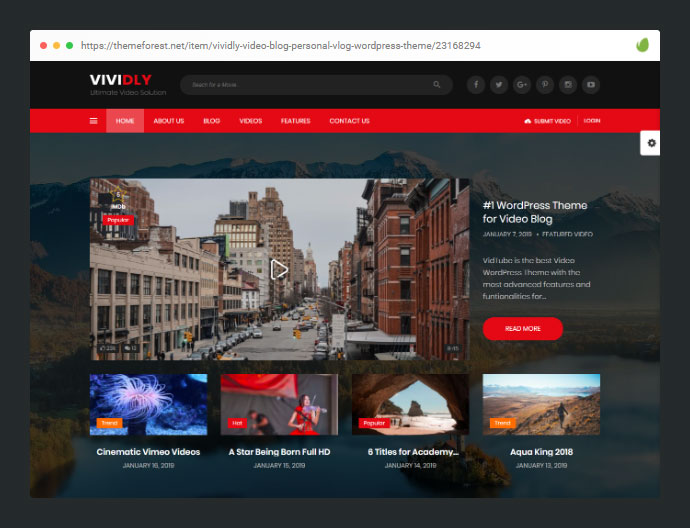Open the Instagram social icon
This screenshot has height=528, width=690.
(x=568, y=84)
